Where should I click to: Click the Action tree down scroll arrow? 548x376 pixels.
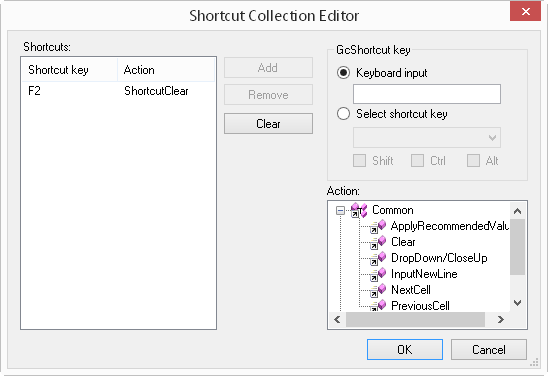point(518,303)
